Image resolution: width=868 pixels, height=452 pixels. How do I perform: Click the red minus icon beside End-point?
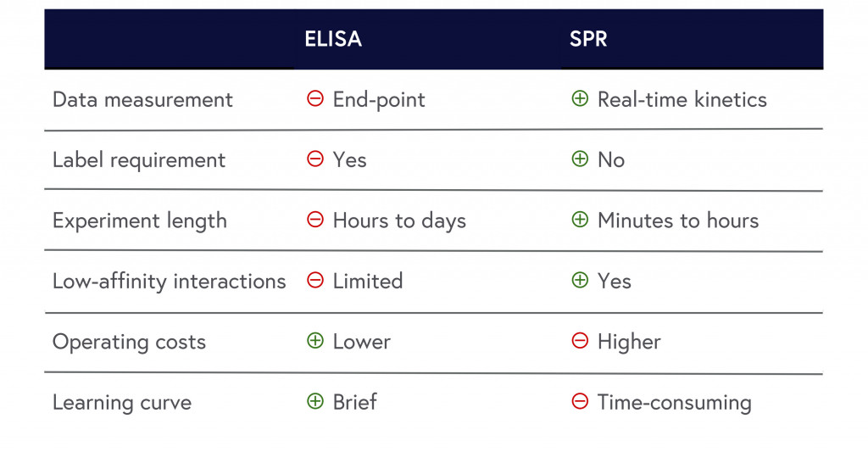[x=315, y=98]
